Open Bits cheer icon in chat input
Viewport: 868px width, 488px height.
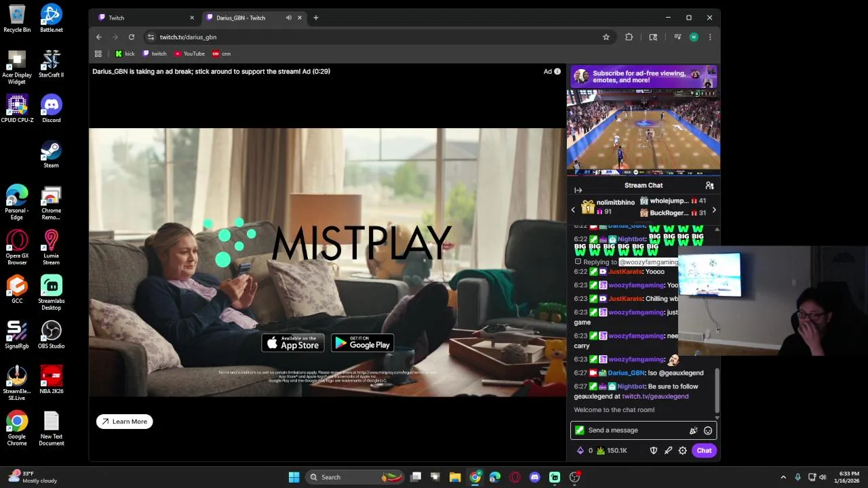[693, 430]
